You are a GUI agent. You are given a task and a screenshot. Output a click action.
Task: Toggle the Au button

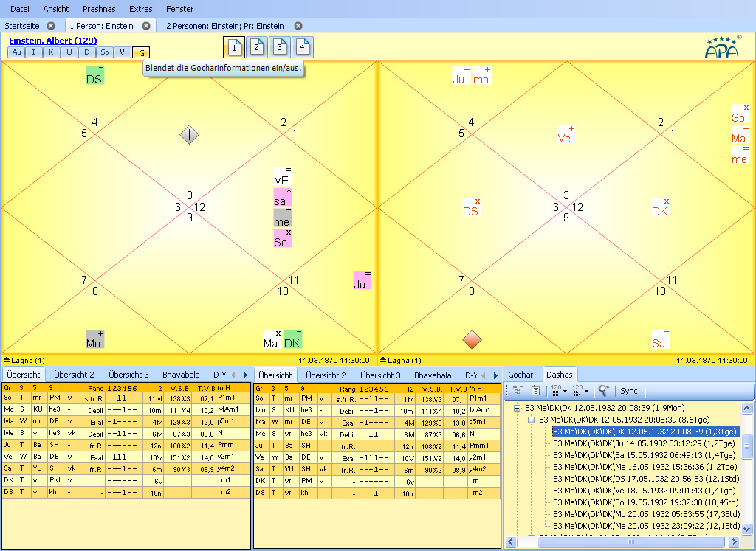coord(16,52)
